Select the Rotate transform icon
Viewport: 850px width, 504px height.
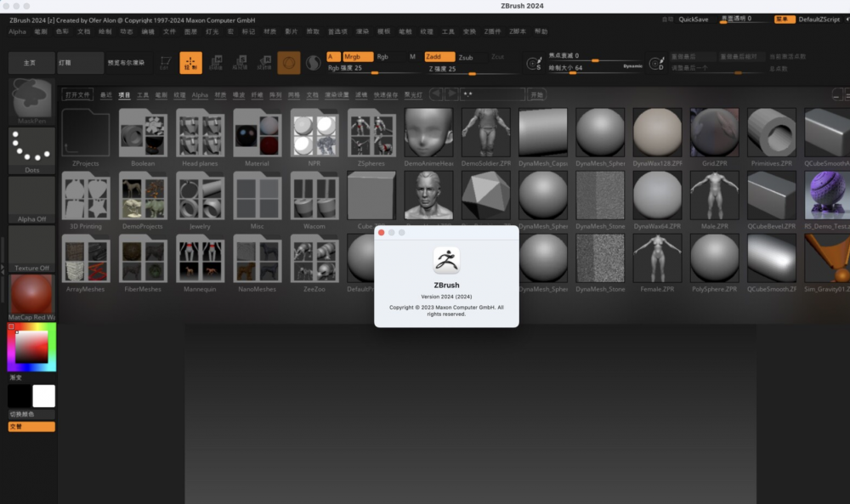pyautogui.click(x=264, y=63)
